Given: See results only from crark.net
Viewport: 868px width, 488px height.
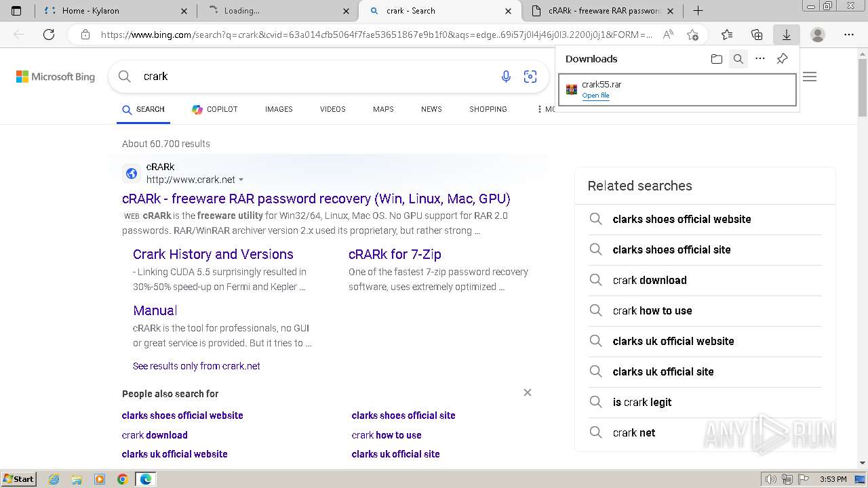Looking at the screenshot, I should pyautogui.click(x=197, y=366).
